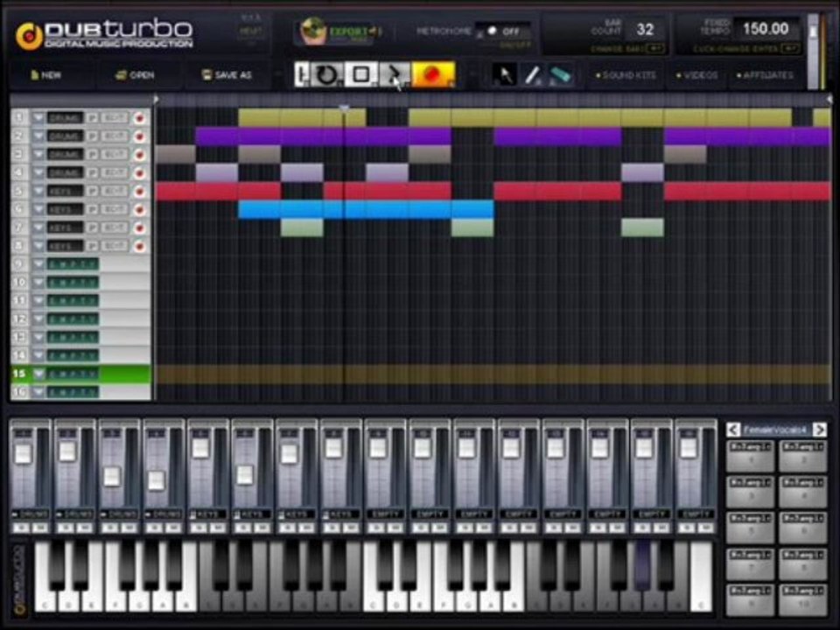Screen dimensions: 840x630
Task: Click the Fixed Tempo 150.00 field
Action: (766, 29)
